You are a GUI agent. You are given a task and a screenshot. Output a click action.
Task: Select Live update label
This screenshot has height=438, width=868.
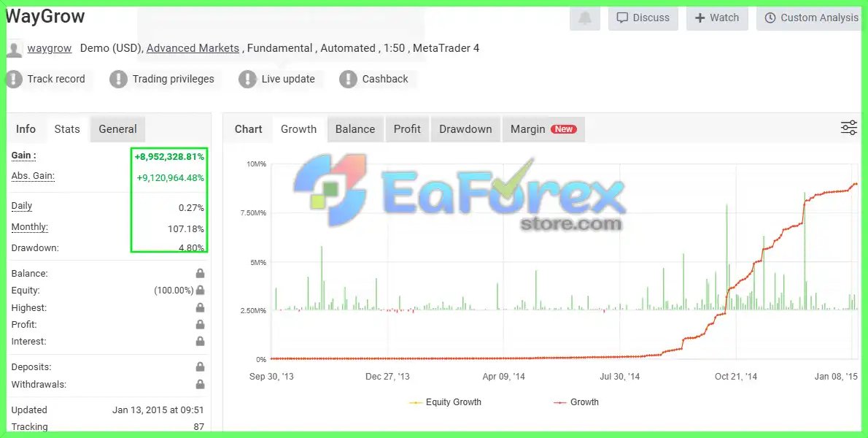tap(288, 79)
